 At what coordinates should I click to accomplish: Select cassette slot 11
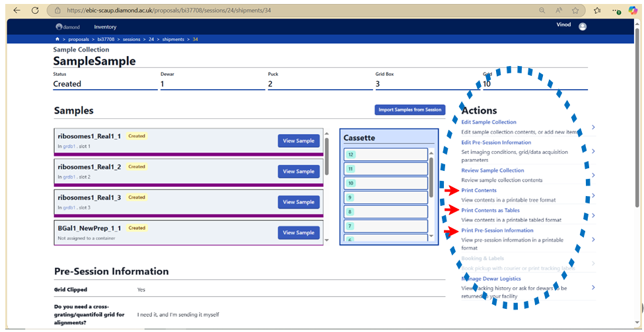(x=386, y=169)
